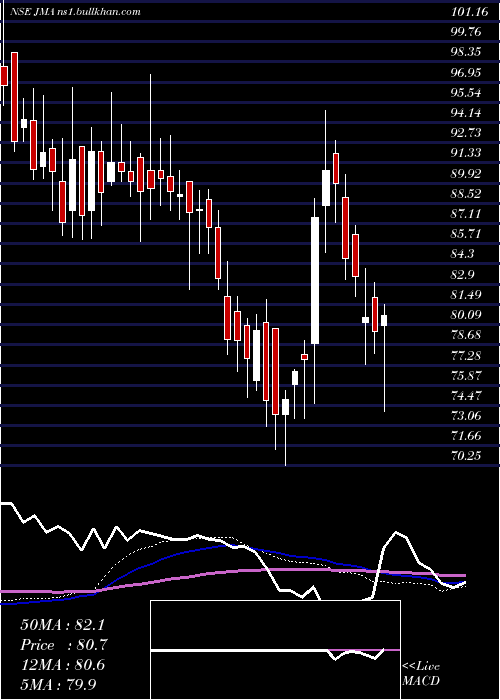Screen dimensions: 500x700
Task: Click the 71.66 price axis label
Action: [x=466, y=436]
